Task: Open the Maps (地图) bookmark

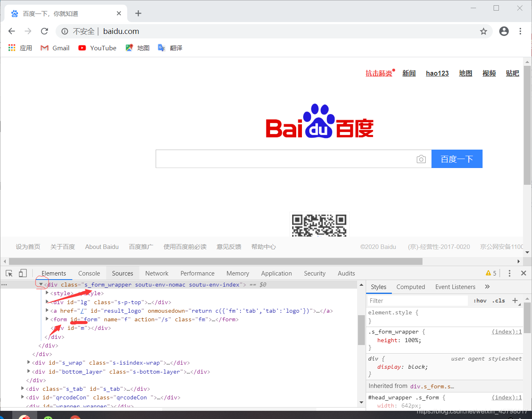Action: (x=137, y=48)
